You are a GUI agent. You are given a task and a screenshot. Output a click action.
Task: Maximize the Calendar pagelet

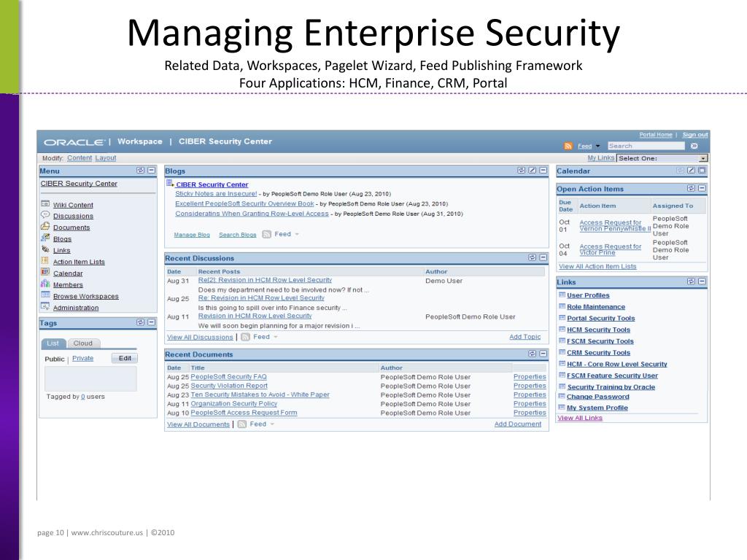pyautogui.click(x=702, y=170)
